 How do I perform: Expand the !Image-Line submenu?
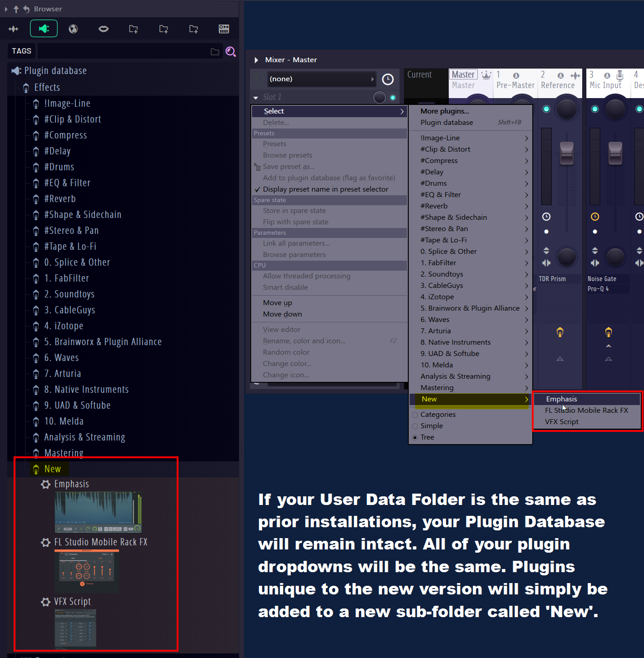[x=471, y=138]
